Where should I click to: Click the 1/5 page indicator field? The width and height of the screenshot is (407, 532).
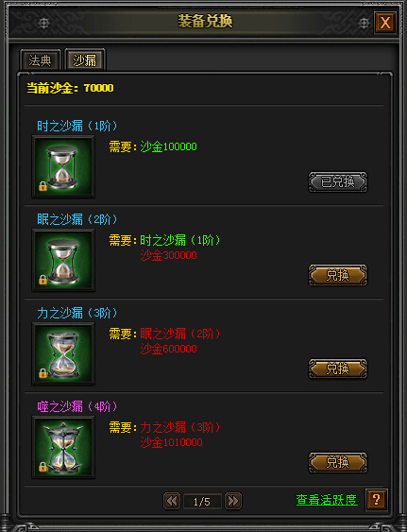coord(202,501)
